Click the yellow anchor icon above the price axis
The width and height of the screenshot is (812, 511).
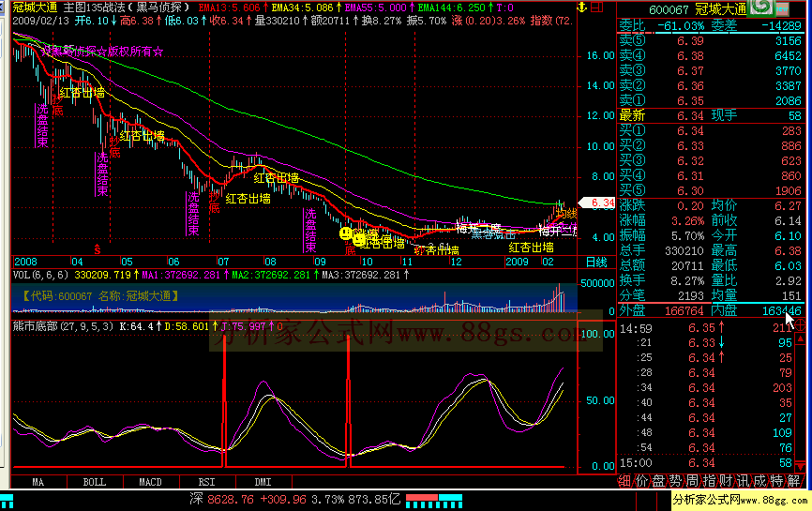[x=582, y=8]
